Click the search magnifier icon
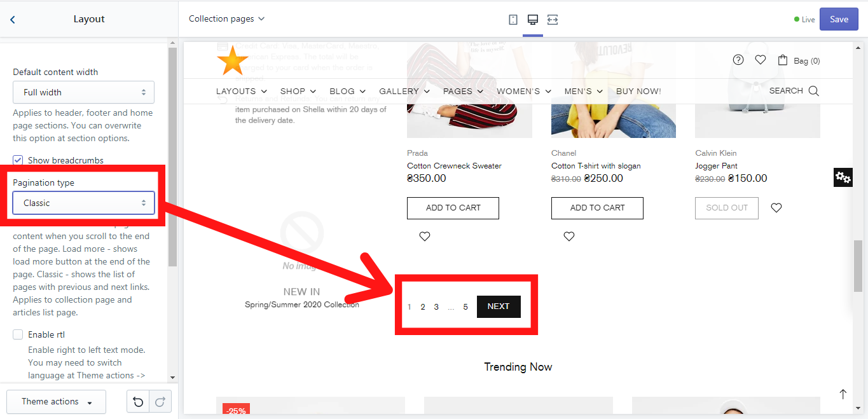Image resolution: width=868 pixels, height=419 pixels. [813, 91]
